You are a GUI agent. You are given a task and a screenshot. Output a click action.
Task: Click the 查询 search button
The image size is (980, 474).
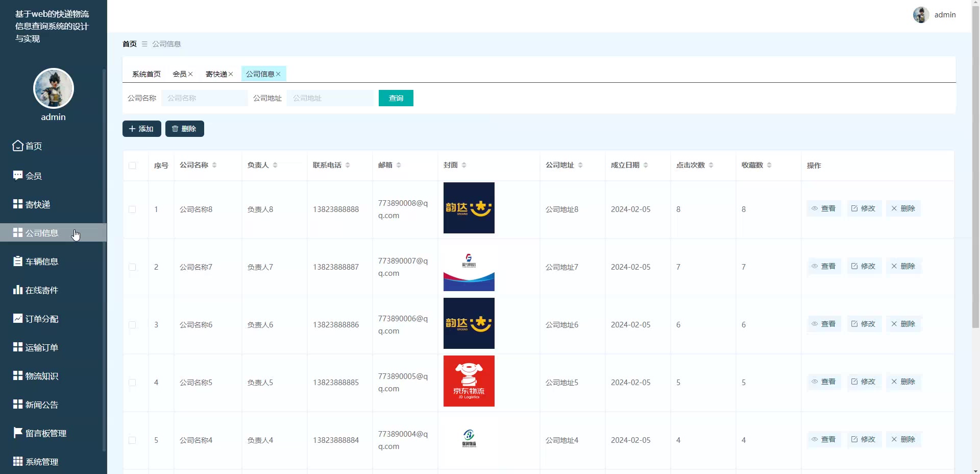(396, 98)
